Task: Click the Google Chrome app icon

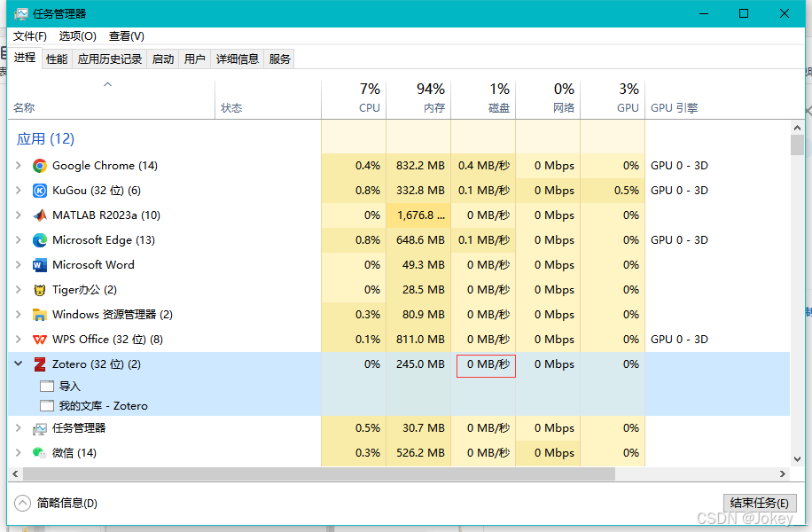Action: point(39,166)
